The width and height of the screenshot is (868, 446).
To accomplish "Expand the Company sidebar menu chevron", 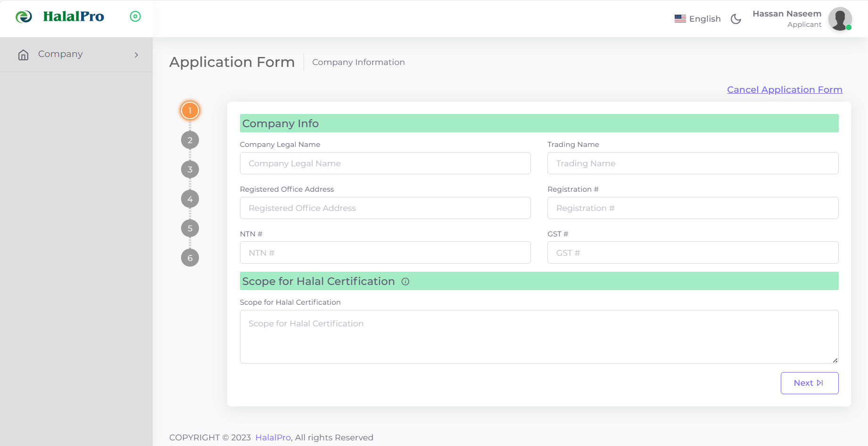I will [x=136, y=55].
